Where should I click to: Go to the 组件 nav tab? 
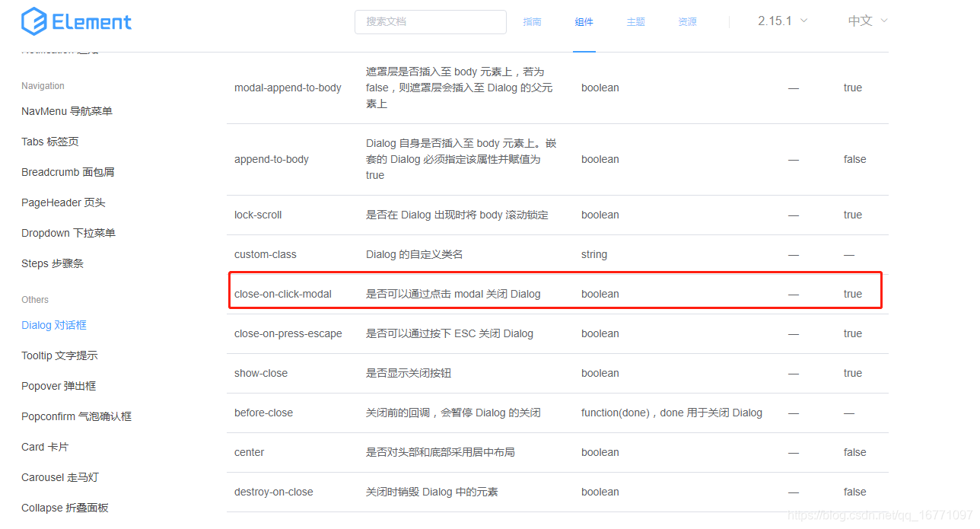click(584, 22)
